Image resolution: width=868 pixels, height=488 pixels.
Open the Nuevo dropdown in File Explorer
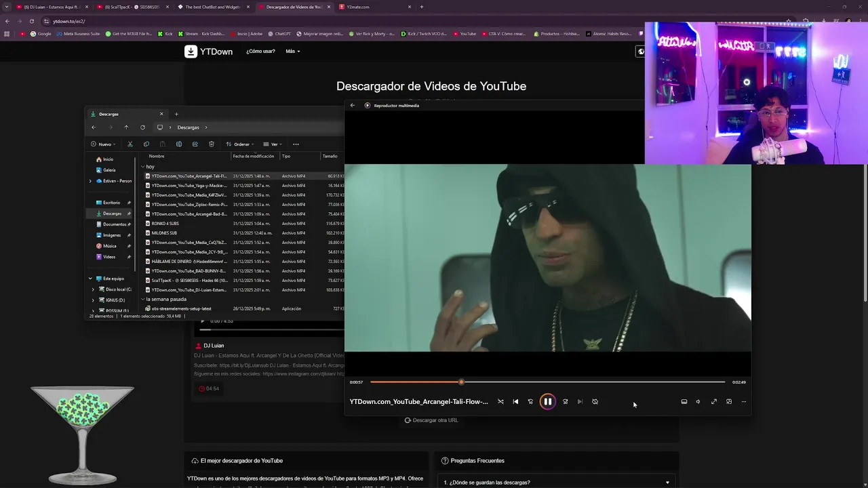(102, 144)
